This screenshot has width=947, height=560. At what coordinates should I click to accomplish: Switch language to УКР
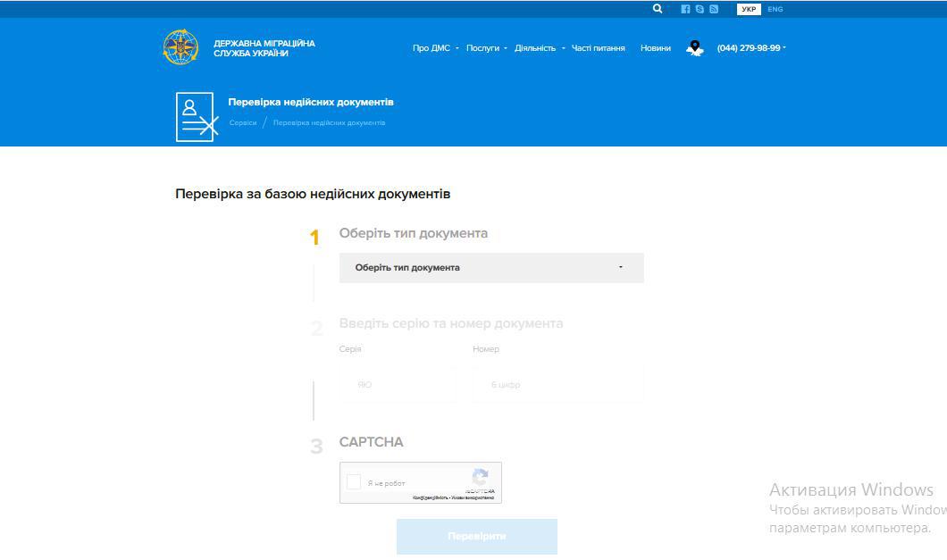pos(748,9)
